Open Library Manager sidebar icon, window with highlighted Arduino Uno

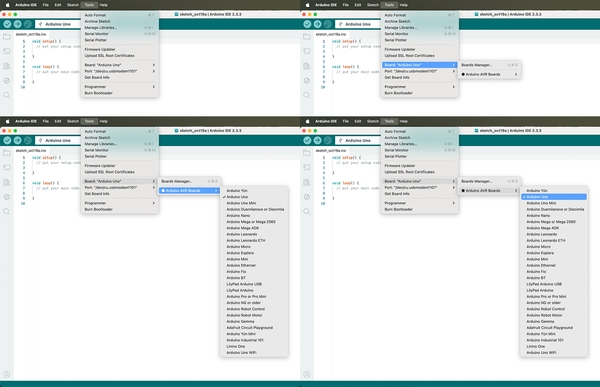tap(307, 182)
